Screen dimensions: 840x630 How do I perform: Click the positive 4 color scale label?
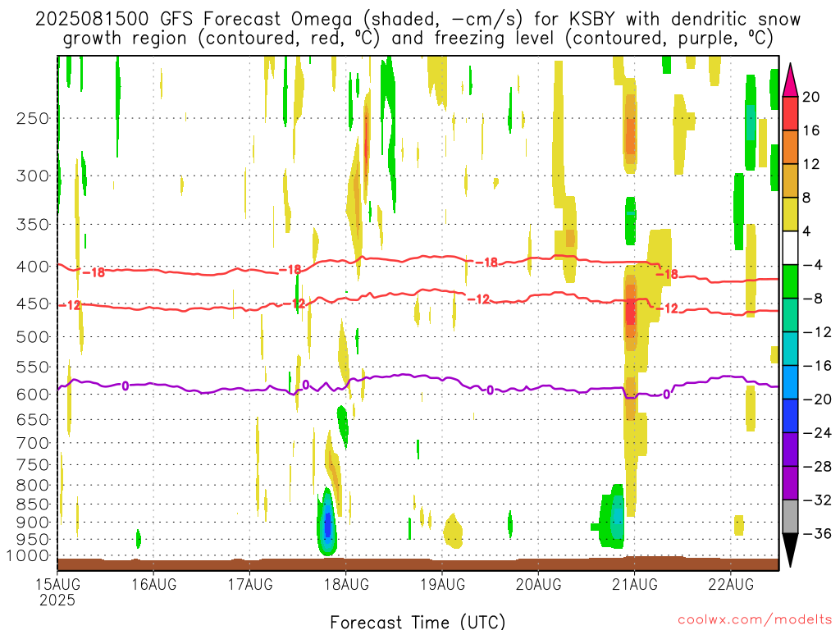(x=807, y=231)
